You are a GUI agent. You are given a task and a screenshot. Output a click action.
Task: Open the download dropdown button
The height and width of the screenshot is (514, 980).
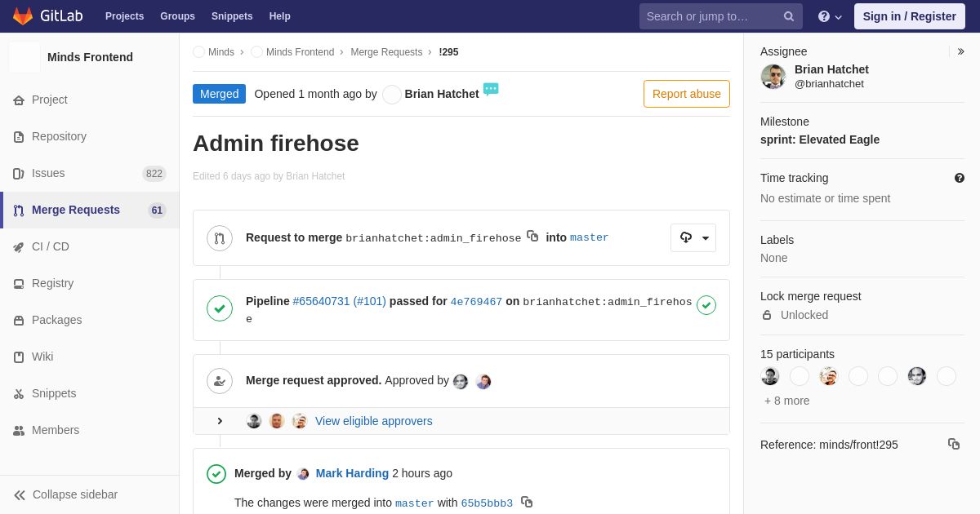click(693, 237)
